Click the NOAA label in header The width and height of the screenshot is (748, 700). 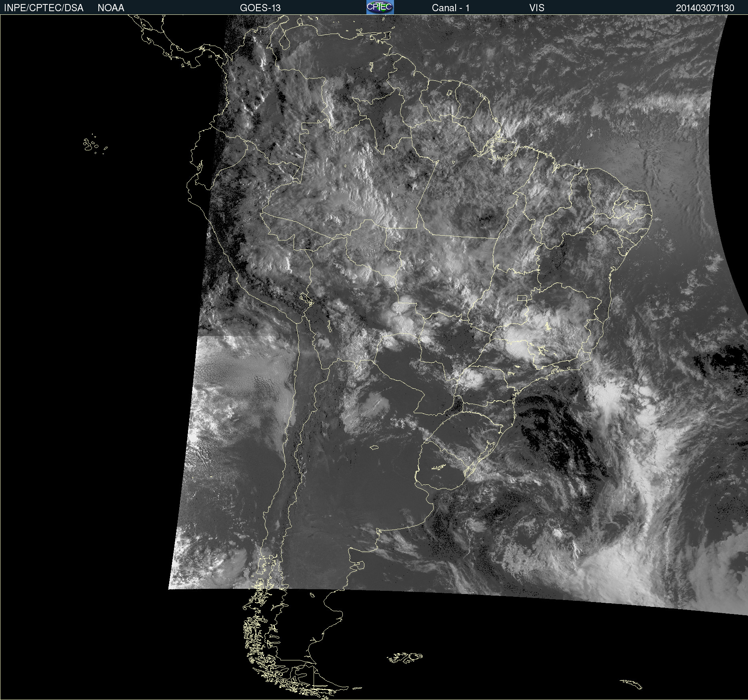111,8
